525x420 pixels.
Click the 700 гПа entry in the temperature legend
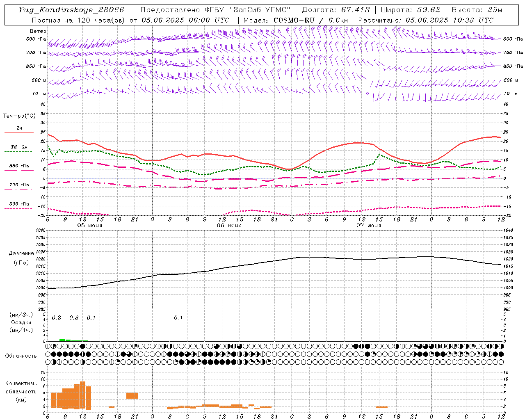click(x=19, y=187)
